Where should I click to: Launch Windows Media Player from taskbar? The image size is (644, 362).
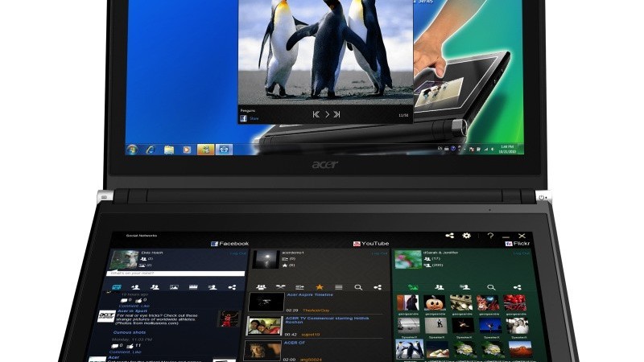(x=187, y=150)
